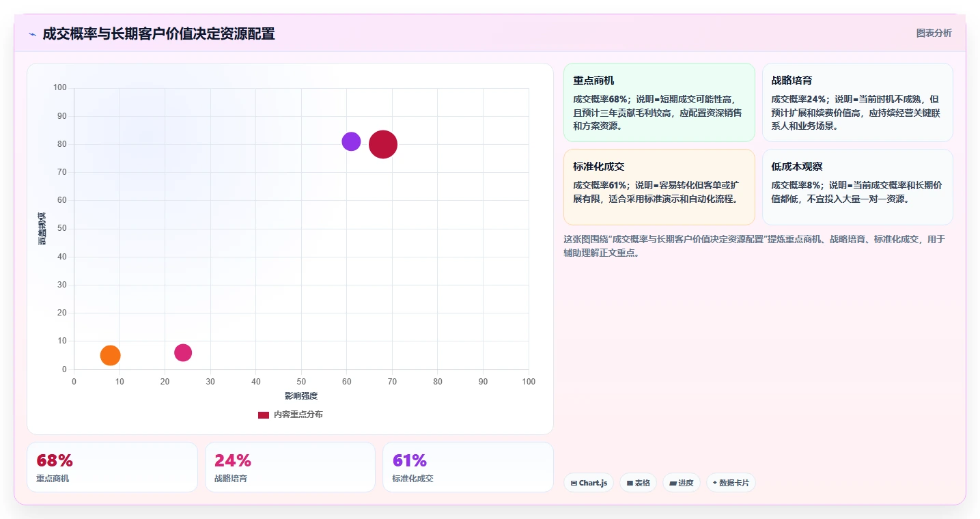Click the 内容重点分布 legend label

[298, 415]
